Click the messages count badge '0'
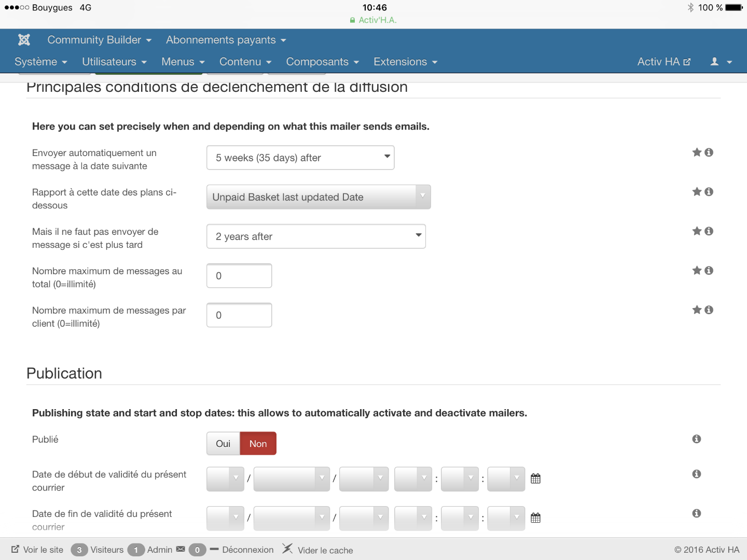This screenshot has width=747, height=560. coord(197,550)
